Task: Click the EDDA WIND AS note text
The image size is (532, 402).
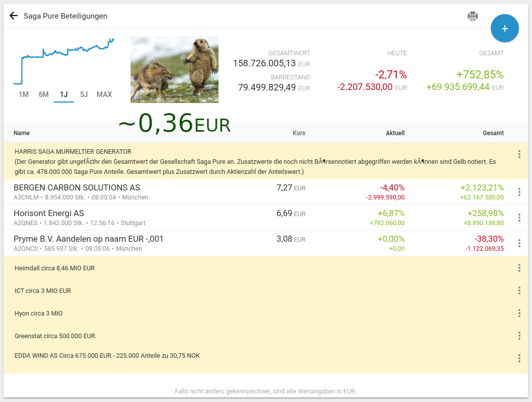Action: [x=107, y=356]
